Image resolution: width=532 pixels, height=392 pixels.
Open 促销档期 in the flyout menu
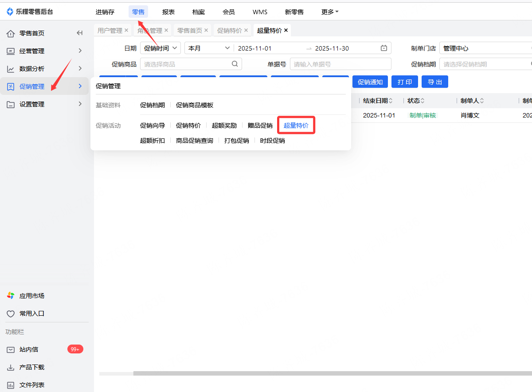tap(153, 105)
